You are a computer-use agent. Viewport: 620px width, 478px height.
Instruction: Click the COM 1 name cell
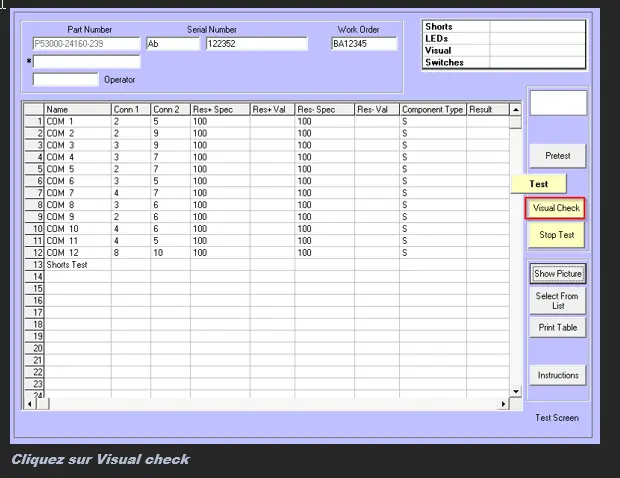click(x=78, y=121)
